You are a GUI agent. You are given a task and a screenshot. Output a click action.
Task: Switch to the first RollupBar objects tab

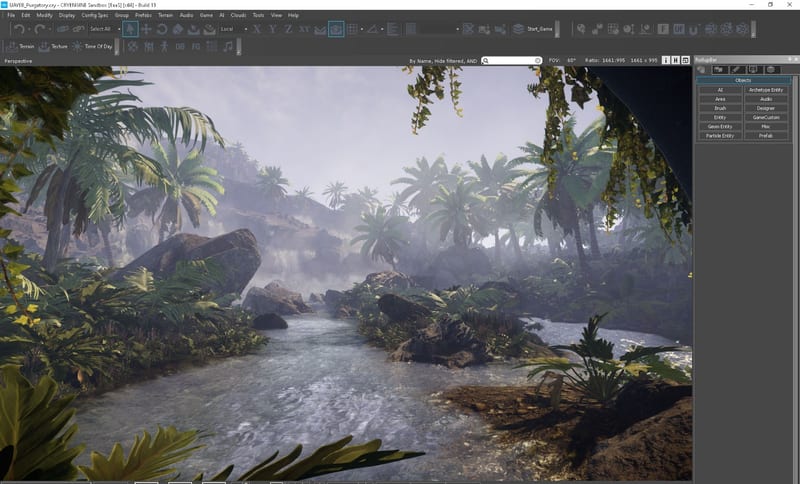(x=702, y=69)
